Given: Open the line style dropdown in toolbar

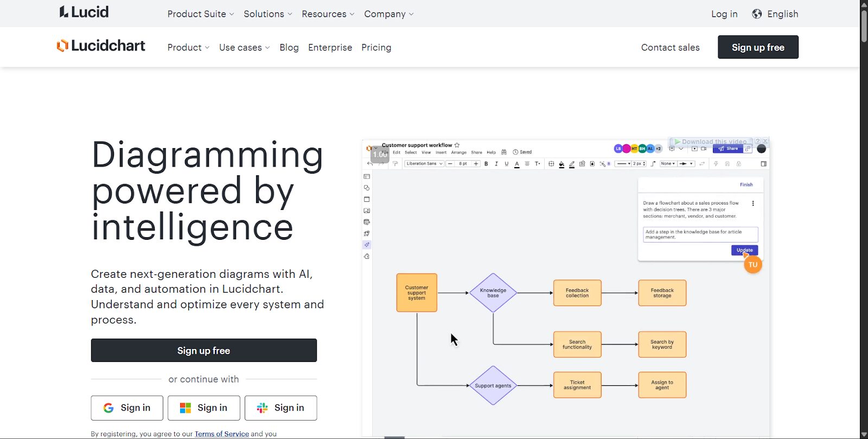Looking at the screenshot, I should 623,164.
